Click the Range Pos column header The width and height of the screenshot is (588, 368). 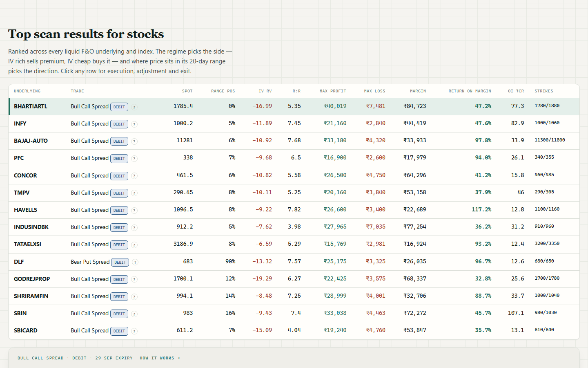pyautogui.click(x=223, y=91)
